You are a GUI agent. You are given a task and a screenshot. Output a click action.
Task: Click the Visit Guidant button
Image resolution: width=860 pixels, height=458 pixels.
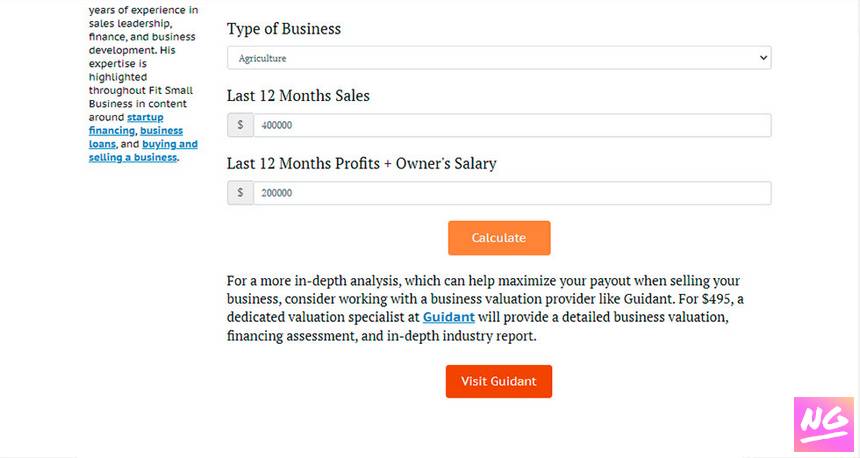(499, 381)
